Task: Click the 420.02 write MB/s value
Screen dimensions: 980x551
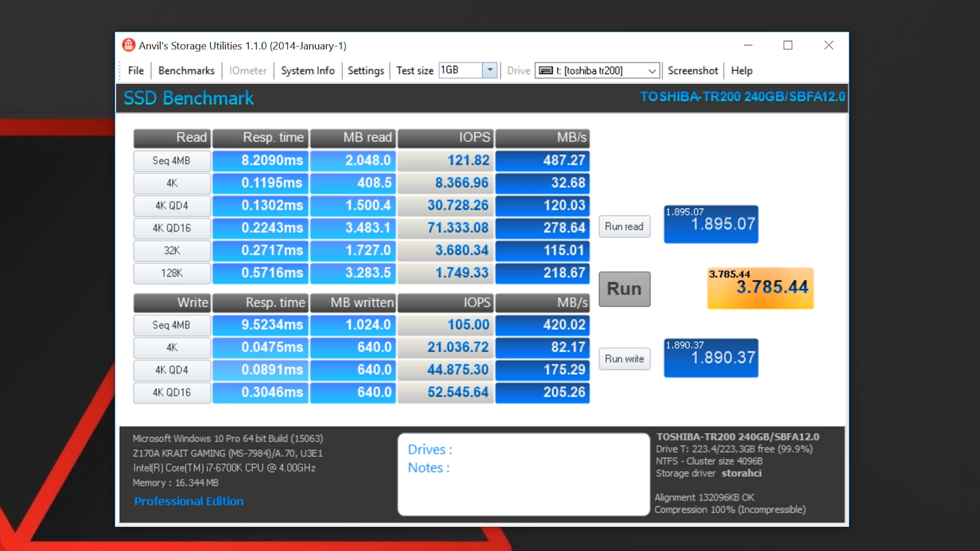Action: (x=543, y=325)
